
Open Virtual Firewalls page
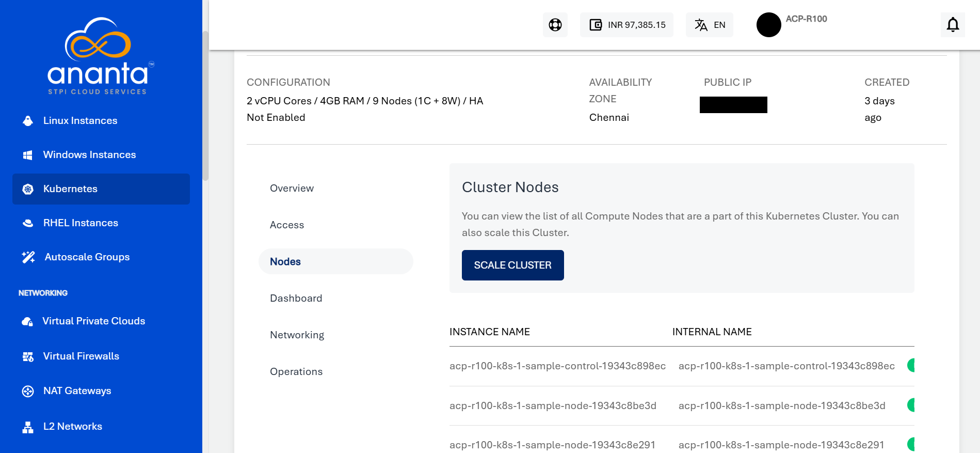tap(81, 356)
